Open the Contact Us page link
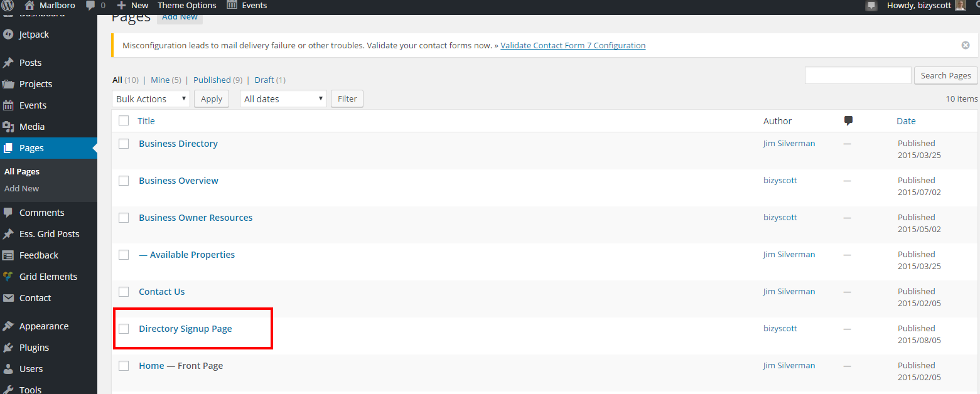Viewport: 980px width, 394px height. point(161,292)
